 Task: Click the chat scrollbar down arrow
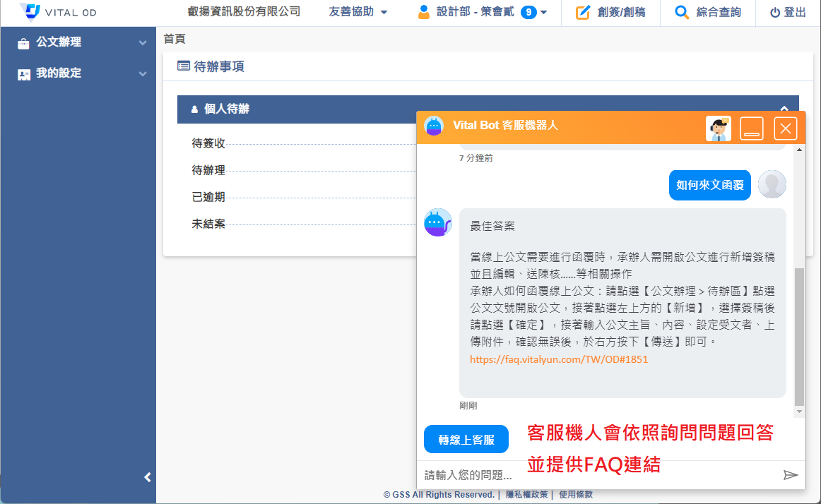click(799, 412)
